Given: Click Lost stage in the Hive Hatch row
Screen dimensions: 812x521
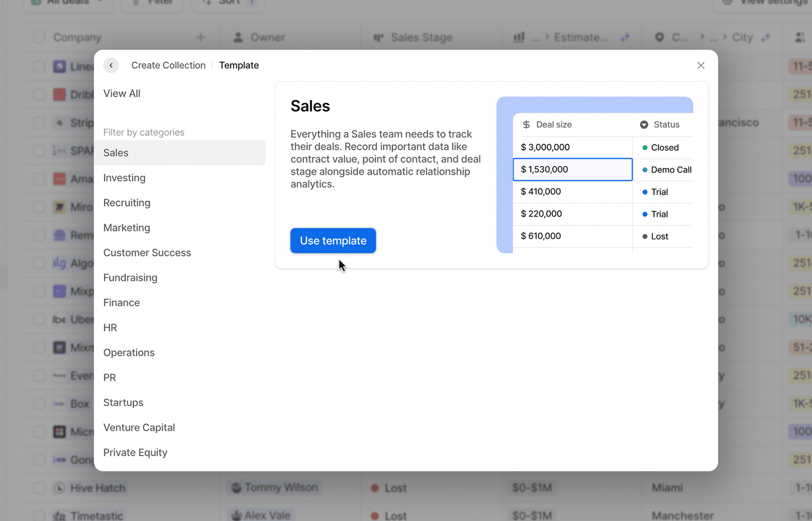Looking at the screenshot, I should 389,488.
